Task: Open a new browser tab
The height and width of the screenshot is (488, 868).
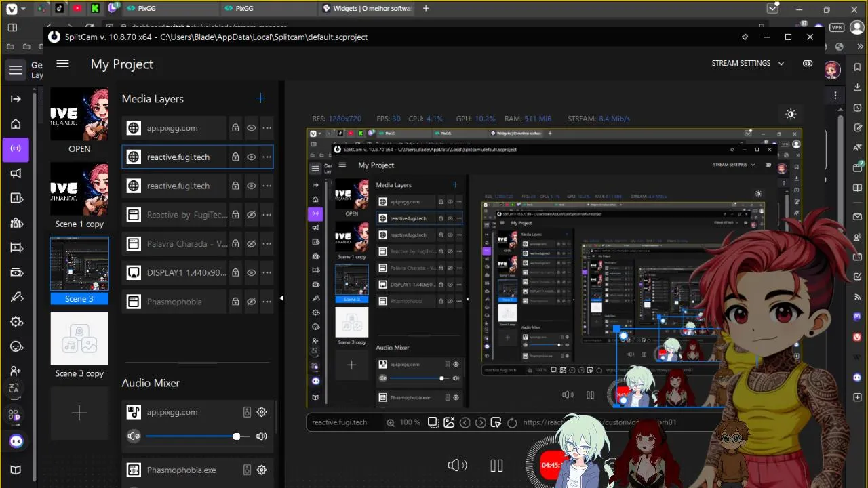Action: 426,9
